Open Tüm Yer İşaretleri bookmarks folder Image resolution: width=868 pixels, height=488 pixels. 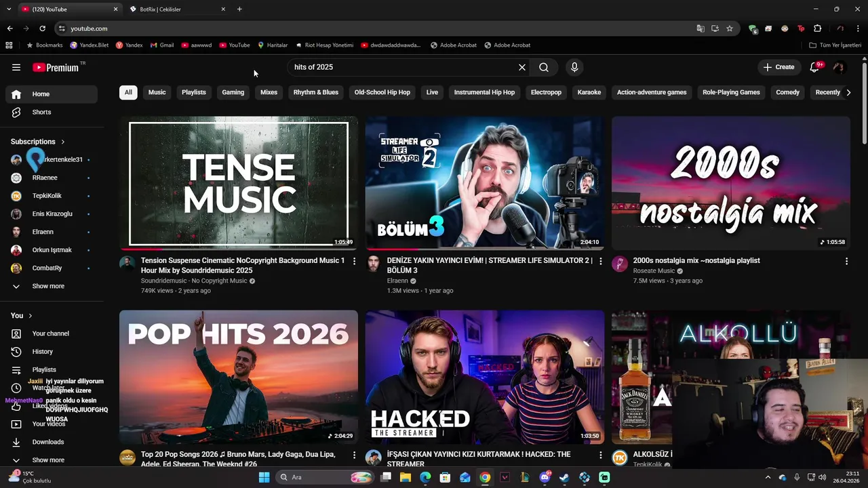tap(835, 45)
